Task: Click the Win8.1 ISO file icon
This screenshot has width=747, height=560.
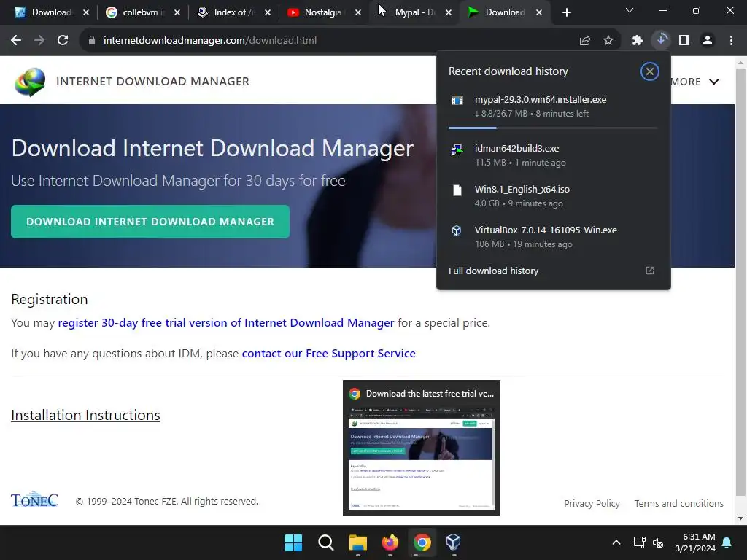Action: click(457, 190)
